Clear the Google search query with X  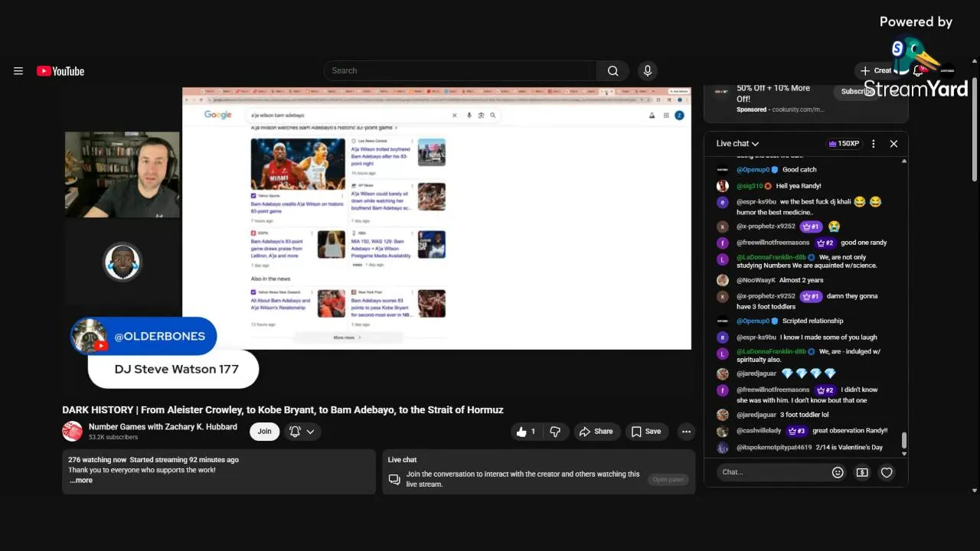click(454, 116)
